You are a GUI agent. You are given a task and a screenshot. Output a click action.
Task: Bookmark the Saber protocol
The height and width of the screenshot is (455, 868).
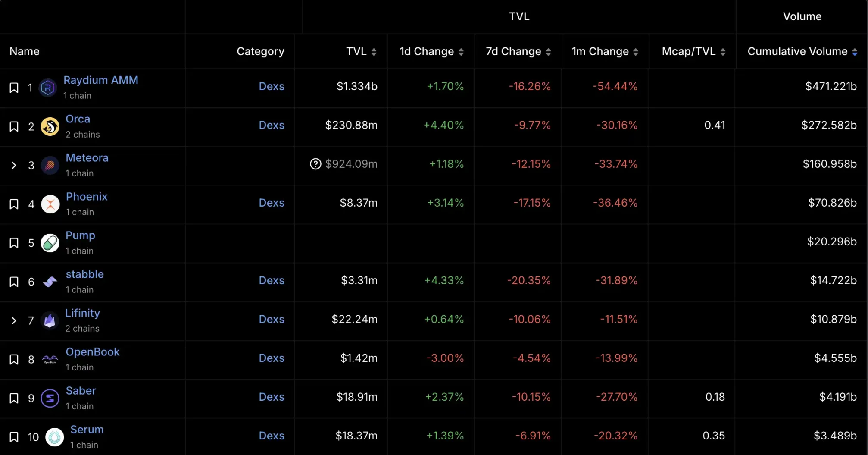tap(13, 398)
